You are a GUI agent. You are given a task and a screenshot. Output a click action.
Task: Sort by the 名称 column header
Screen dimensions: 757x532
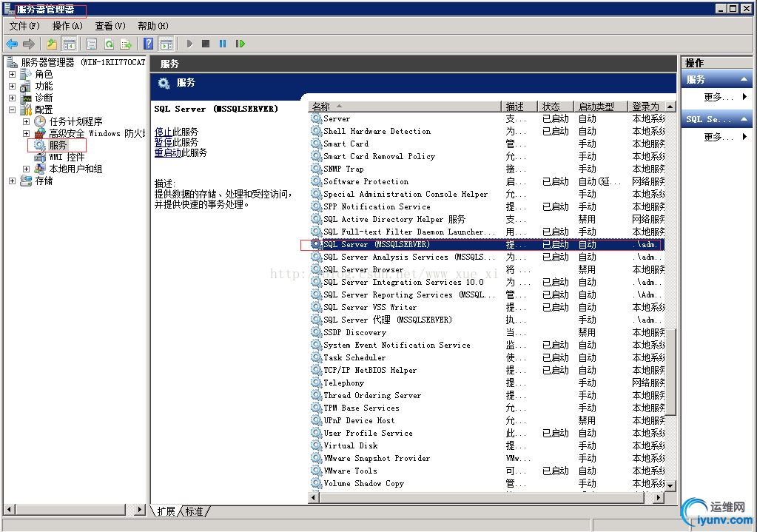click(405, 107)
